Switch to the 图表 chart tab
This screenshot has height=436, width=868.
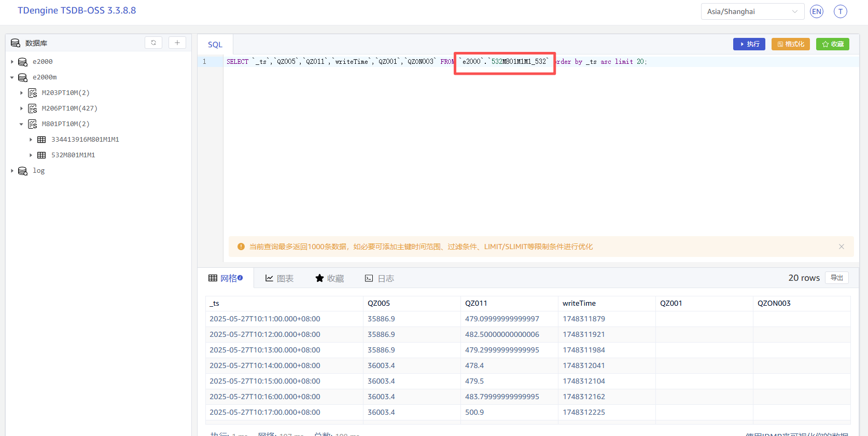pos(279,279)
